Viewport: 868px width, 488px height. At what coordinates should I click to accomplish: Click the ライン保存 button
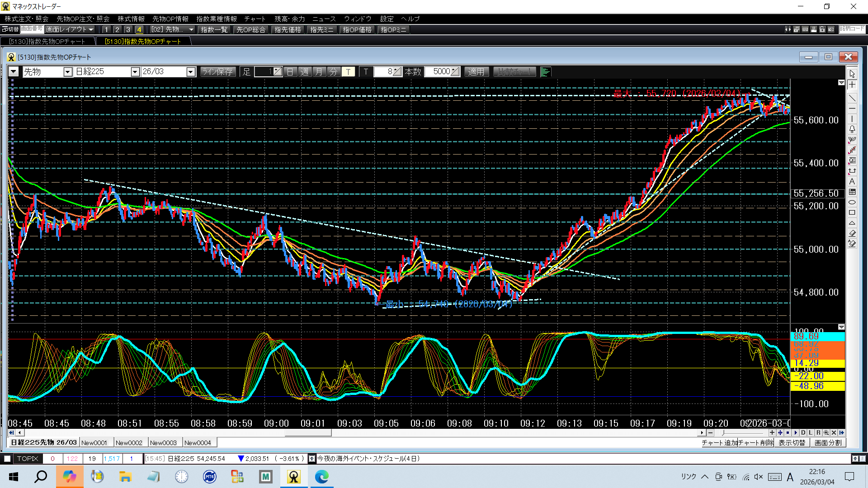[217, 72]
